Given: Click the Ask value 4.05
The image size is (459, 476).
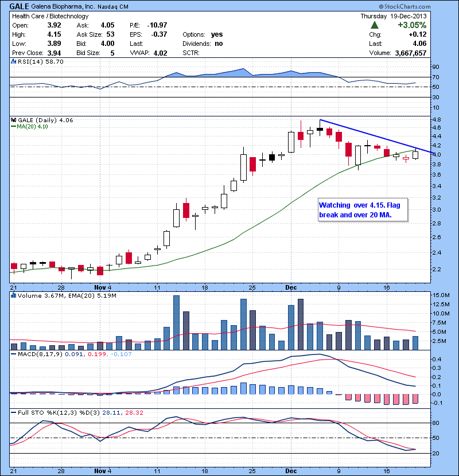Looking at the screenshot, I should (107, 25).
